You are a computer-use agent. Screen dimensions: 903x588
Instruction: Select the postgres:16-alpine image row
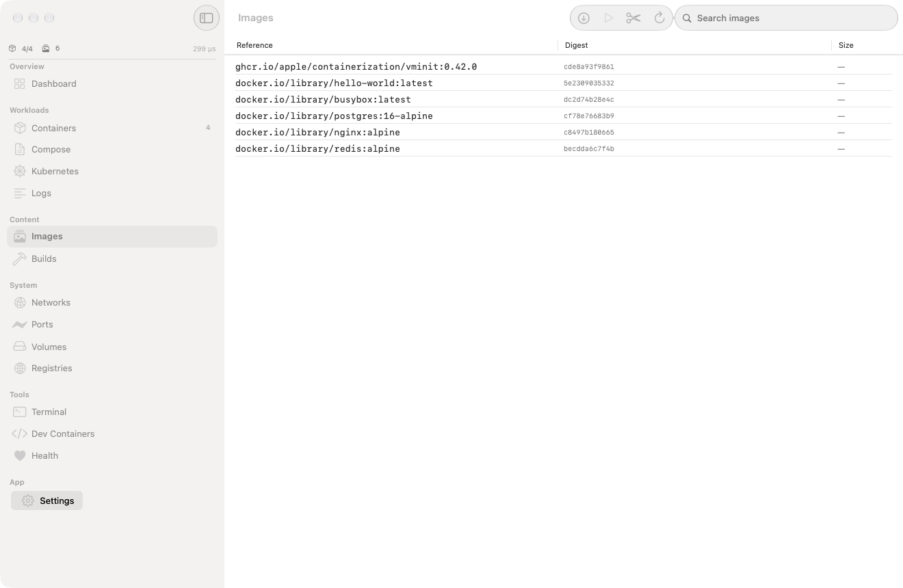click(x=564, y=116)
